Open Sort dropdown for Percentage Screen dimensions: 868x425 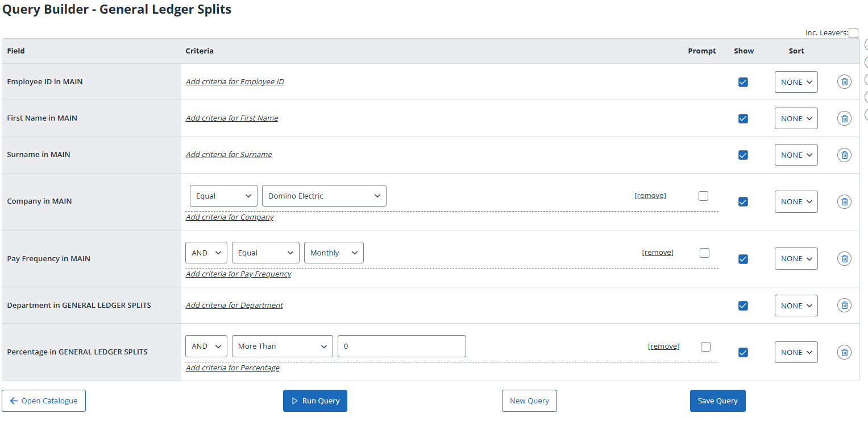(796, 352)
